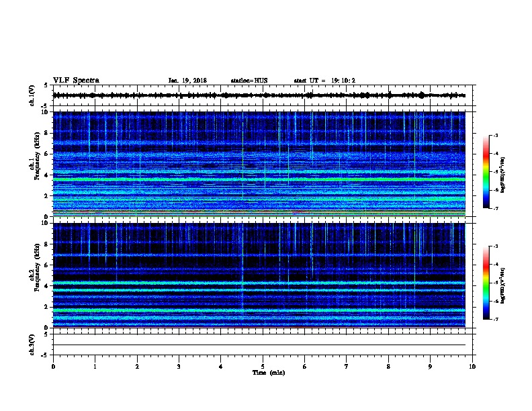Click the time axis tick label 5
This screenshot has width=532, height=411.
[263, 367]
